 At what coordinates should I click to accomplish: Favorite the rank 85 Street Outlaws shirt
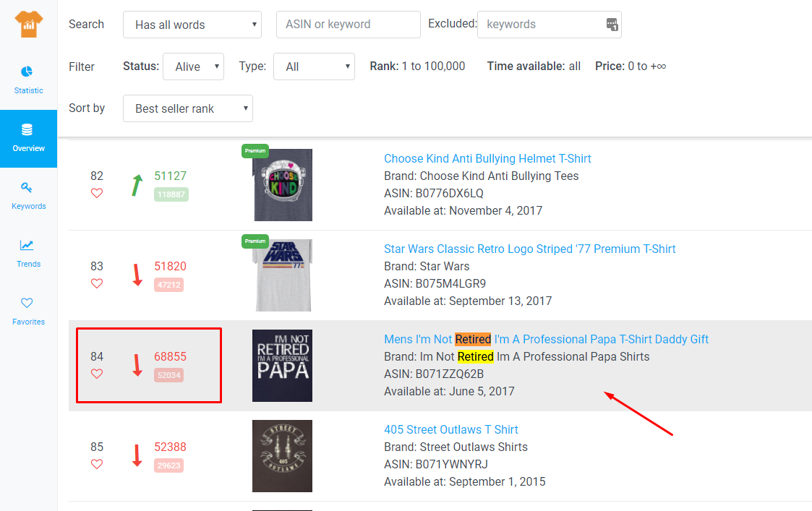97,465
